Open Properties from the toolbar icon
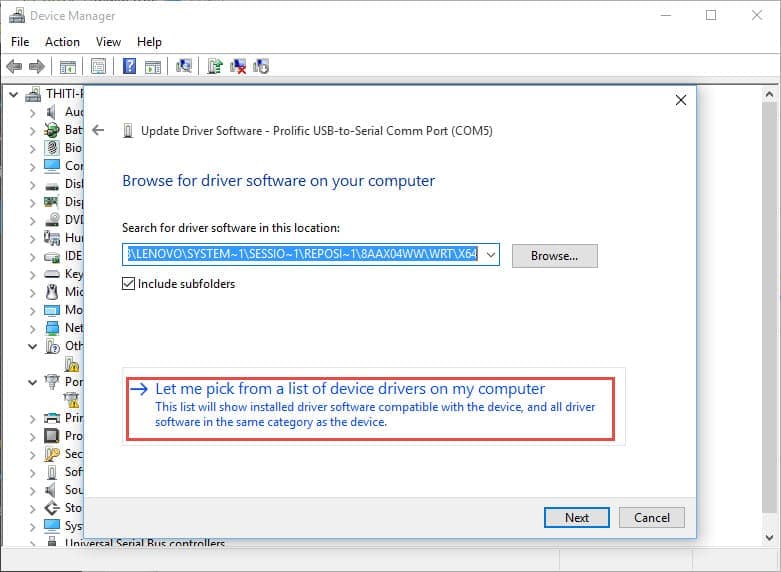This screenshot has width=781, height=572. click(98, 67)
